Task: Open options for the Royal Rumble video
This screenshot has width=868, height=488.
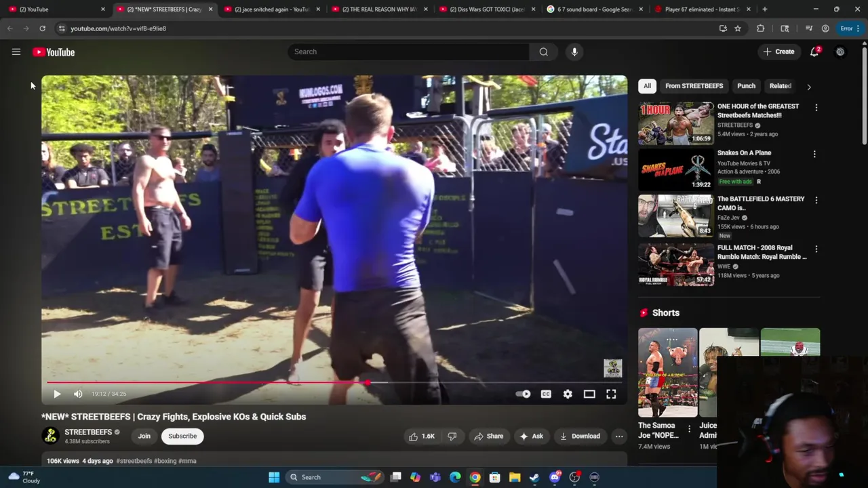Action: 816,249
